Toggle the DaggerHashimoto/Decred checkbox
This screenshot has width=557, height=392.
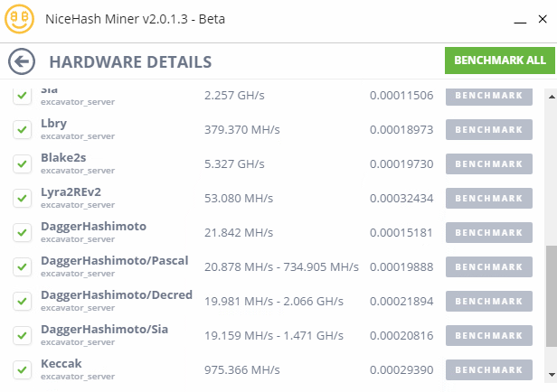click(23, 301)
